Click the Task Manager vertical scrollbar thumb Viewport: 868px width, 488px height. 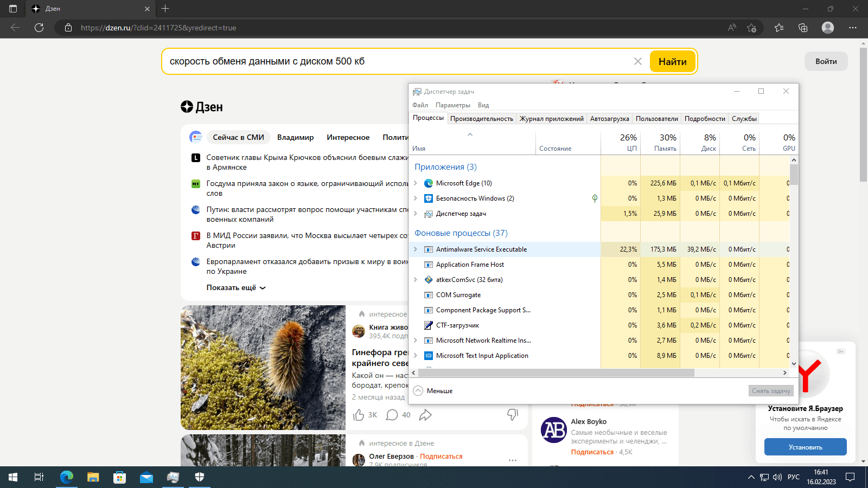pyautogui.click(x=794, y=175)
